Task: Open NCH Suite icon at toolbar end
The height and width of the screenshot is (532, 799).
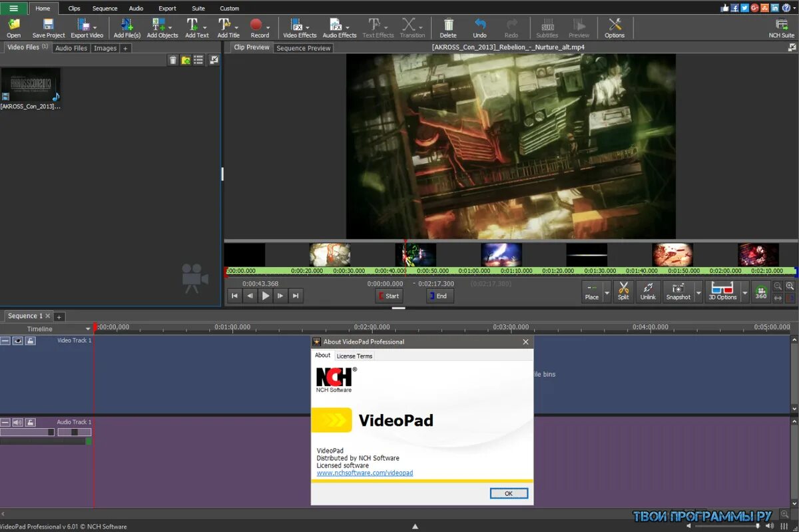Action: tap(782, 27)
